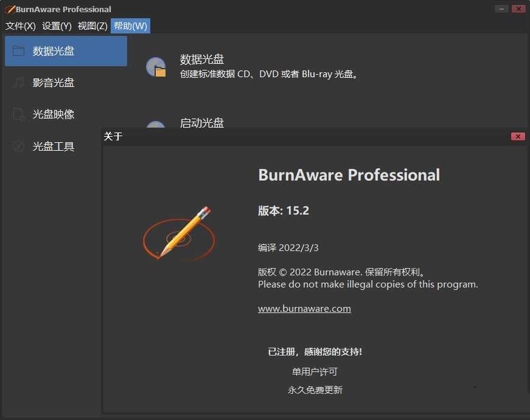Click the 数据光盘 disc icon in main panel
Viewport: 530px width, 420px height.
coord(156,66)
